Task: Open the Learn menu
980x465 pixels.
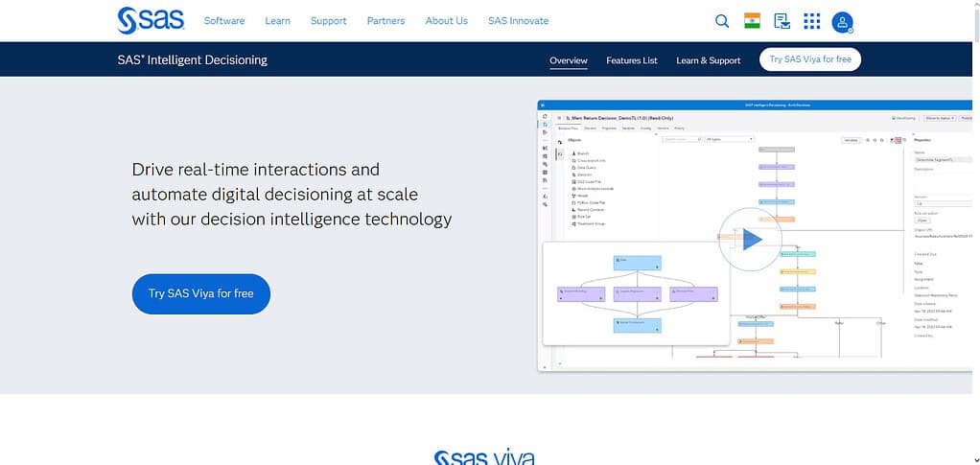Action: tap(277, 21)
